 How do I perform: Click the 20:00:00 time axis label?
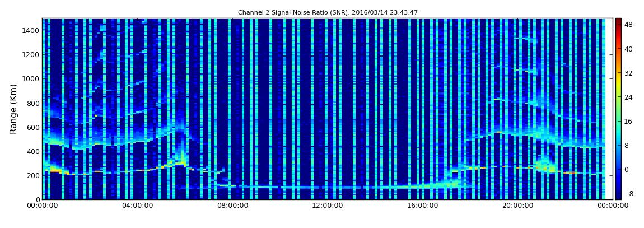[x=519, y=206]
